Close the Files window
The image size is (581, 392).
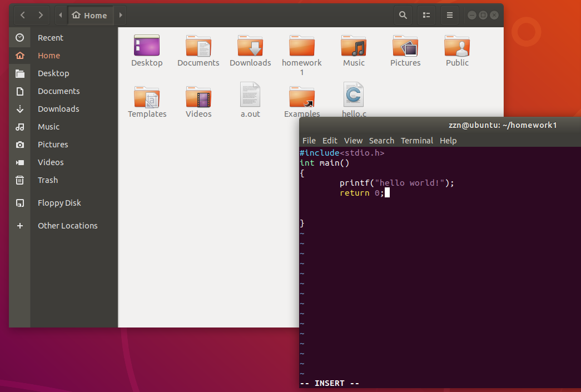(x=494, y=15)
